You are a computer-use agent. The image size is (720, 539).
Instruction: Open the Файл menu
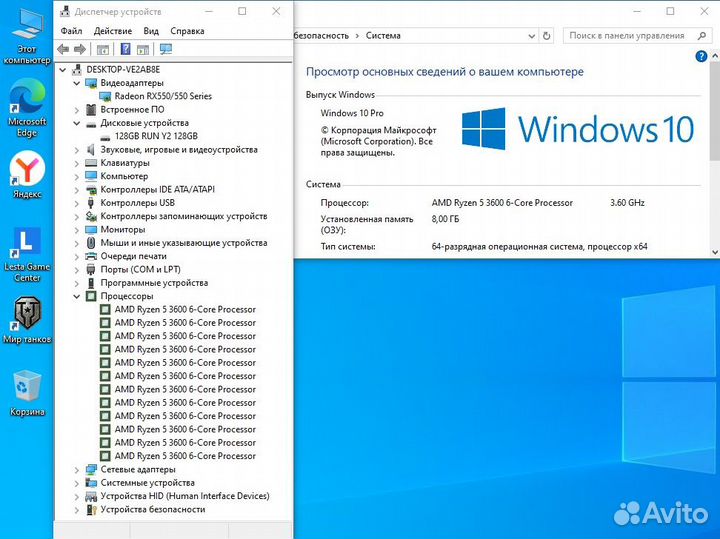[x=71, y=31]
